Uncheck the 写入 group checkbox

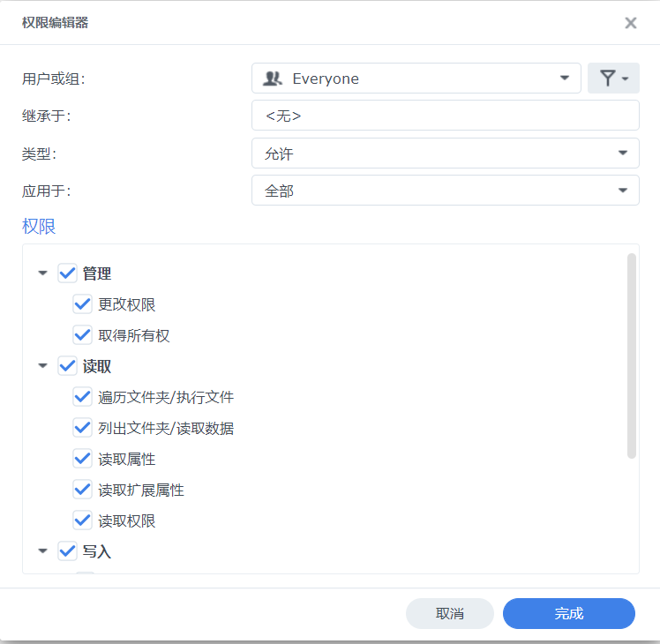pos(68,551)
